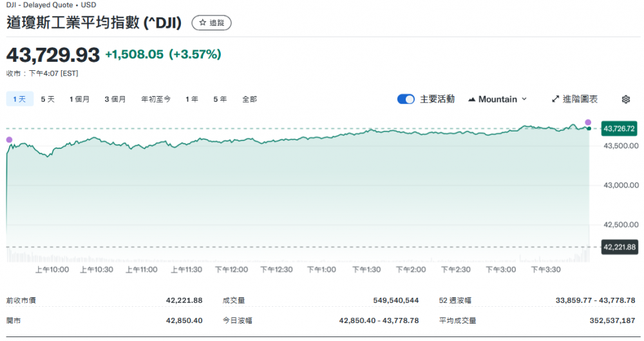Expand the Mountain chart type dropdown

pyautogui.click(x=497, y=99)
